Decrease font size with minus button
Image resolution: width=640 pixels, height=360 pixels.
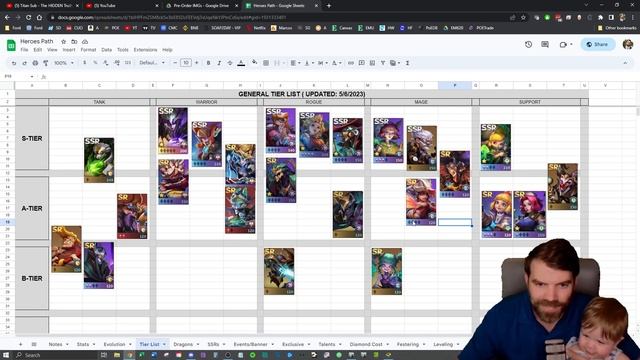[x=175, y=63]
